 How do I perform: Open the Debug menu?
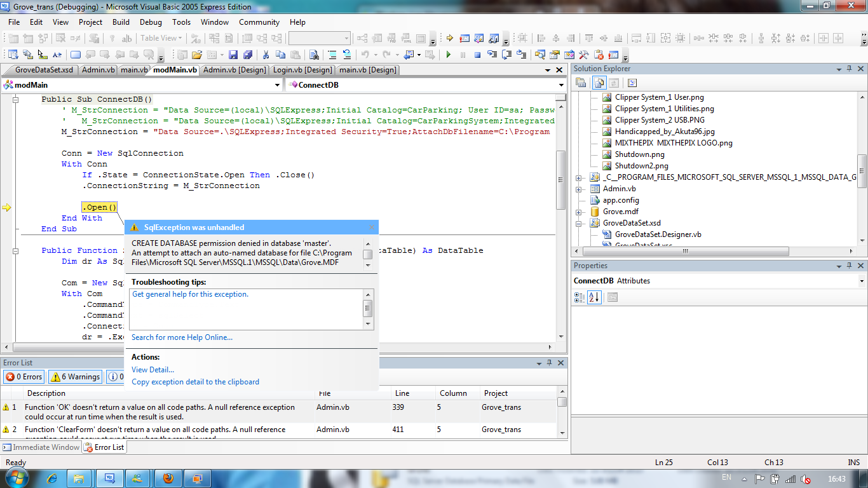coord(151,22)
